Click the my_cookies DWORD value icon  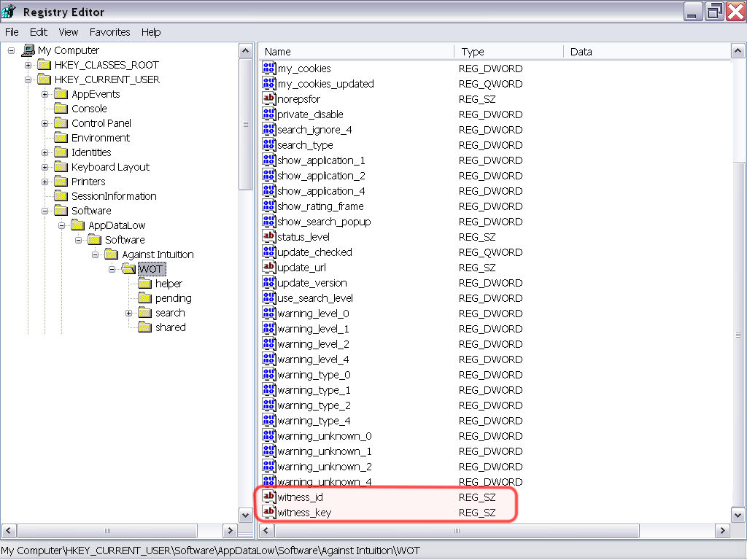(x=268, y=68)
